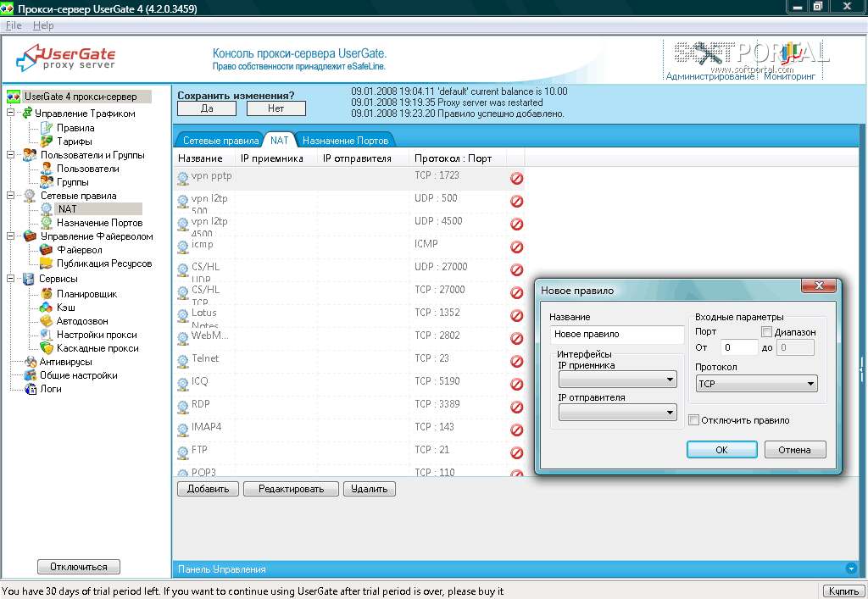Close the Новое правило dialog
This screenshot has width=868, height=599.
point(820,286)
